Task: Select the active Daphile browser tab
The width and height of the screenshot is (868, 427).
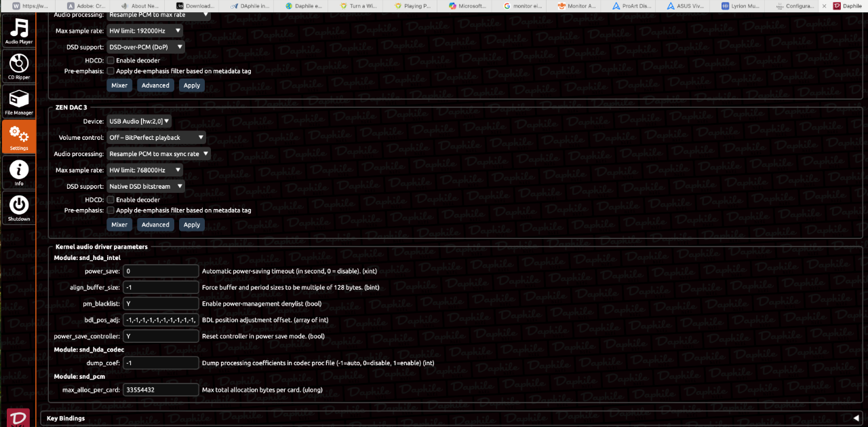Action: 849,5
